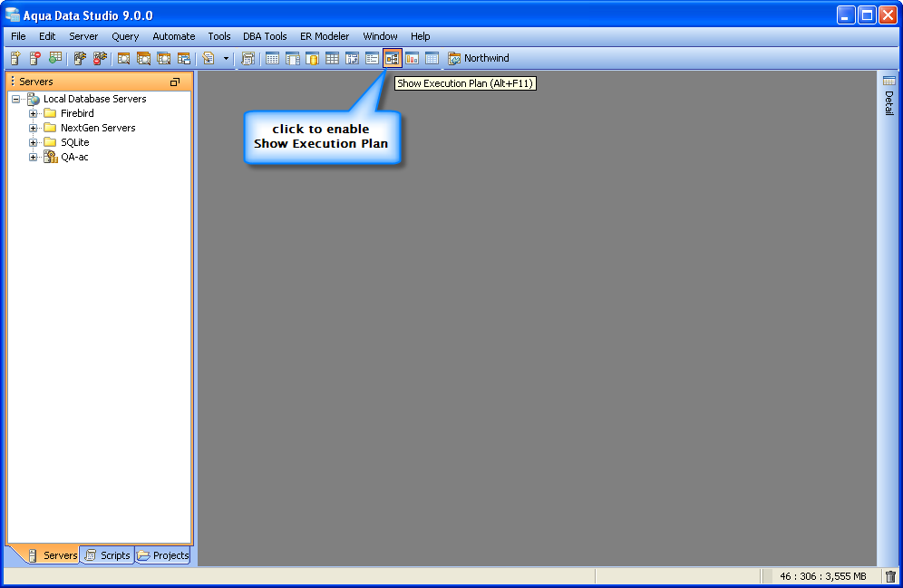Expand the SQLite folder

33,142
